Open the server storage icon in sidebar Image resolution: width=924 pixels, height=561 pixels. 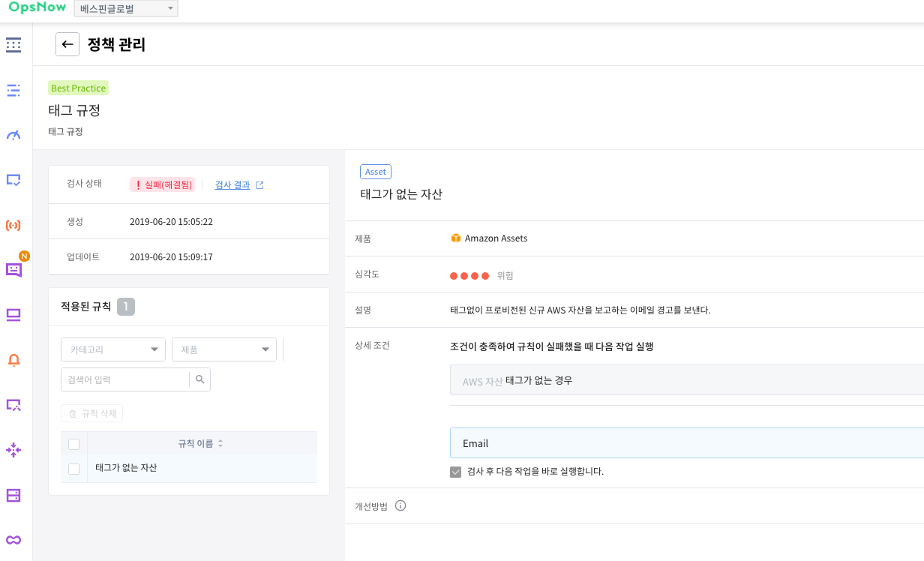(x=13, y=495)
